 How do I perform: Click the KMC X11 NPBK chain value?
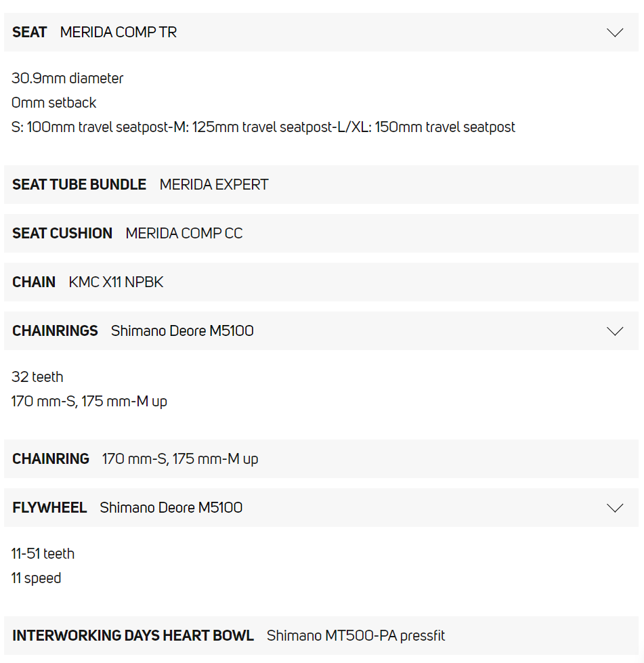point(116,282)
